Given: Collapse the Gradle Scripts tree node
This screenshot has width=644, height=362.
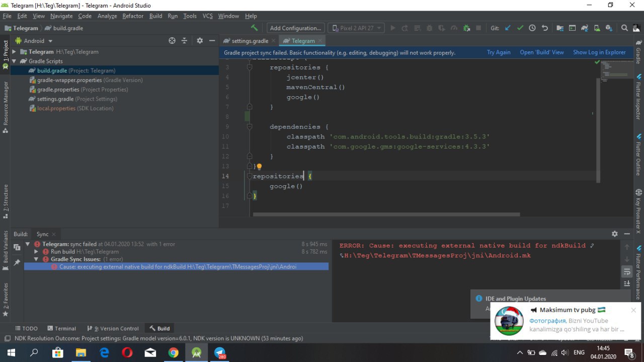Looking at the screenshot, I should pyautogui.click(x=14, y=61).
